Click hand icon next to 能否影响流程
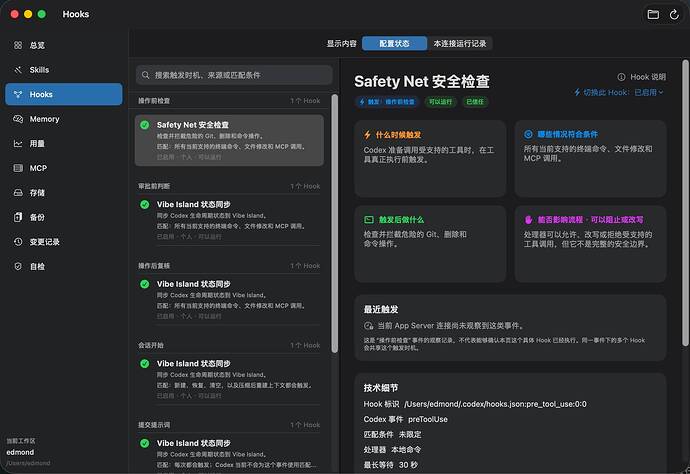Viewport: 690px width, 474px height. point(529,220)
